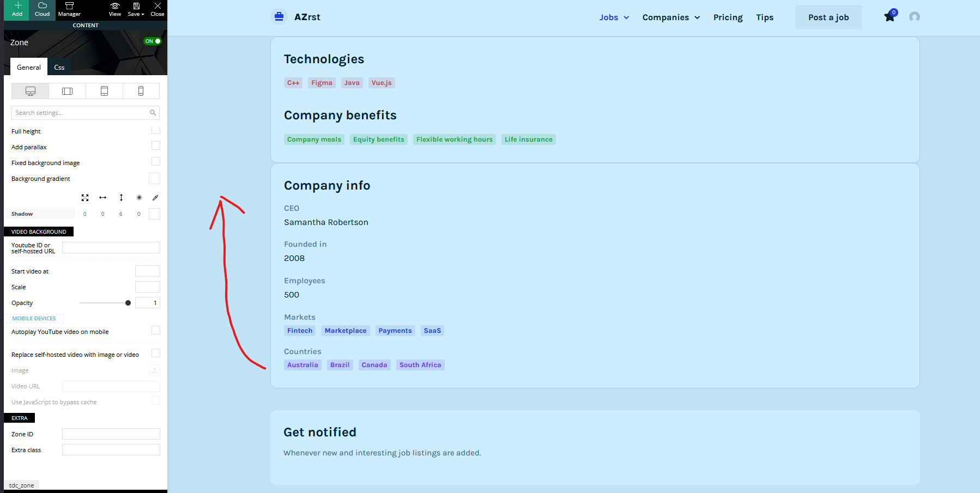Screen dimensions: 980x493
Task: Click the Opacity slider handle
Action: coord(128,303)
